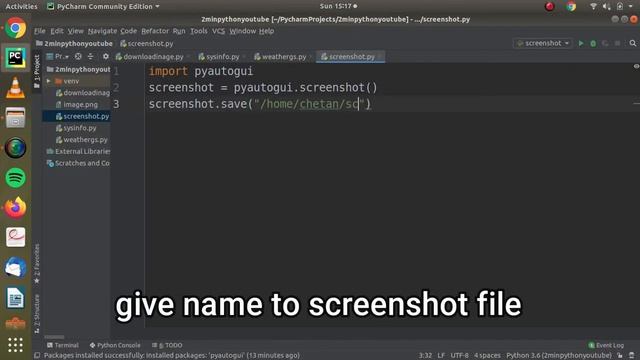
Task: Open the Navigate menu
Action: click(x=102, y=31)
